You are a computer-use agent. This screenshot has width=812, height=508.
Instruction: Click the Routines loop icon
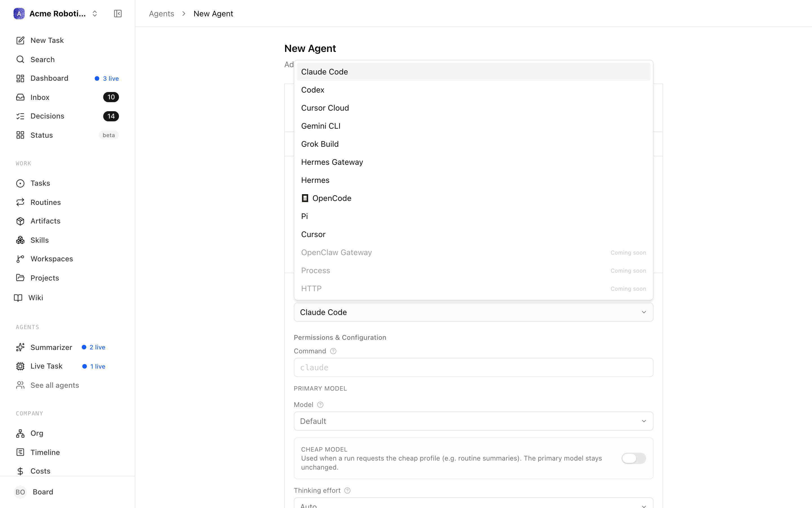(x=20, y=202)
